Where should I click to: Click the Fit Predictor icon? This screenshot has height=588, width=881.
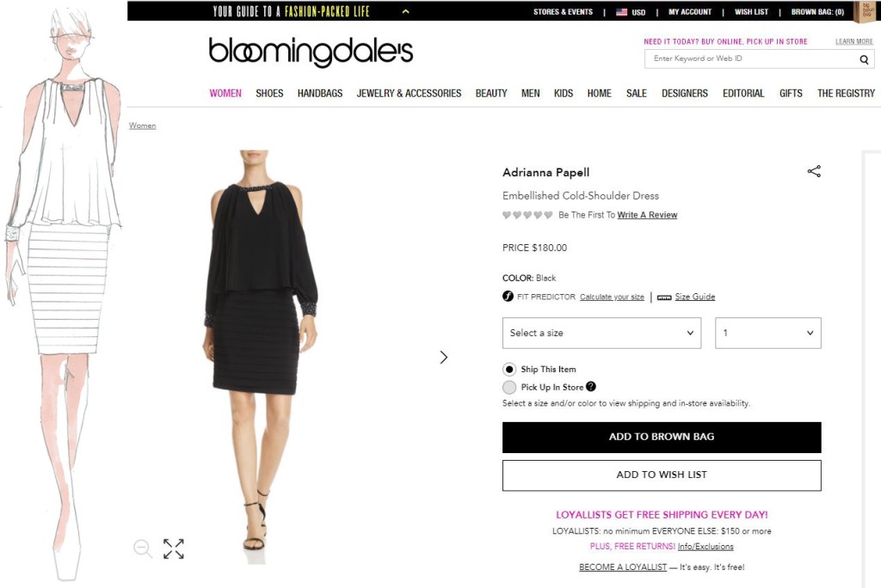tap(508, 297)
